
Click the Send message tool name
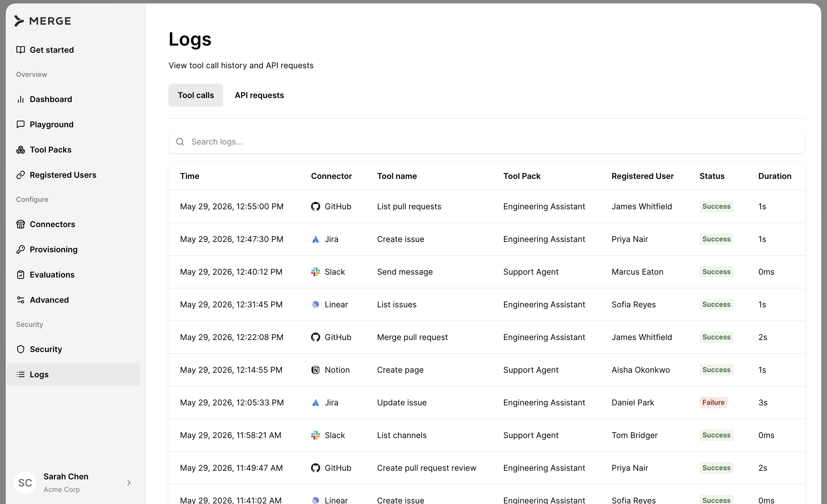click(405, 272)
